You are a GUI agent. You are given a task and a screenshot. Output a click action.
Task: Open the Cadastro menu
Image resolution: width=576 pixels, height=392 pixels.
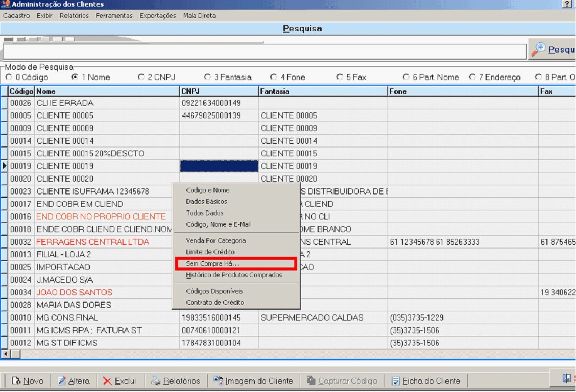16,16
